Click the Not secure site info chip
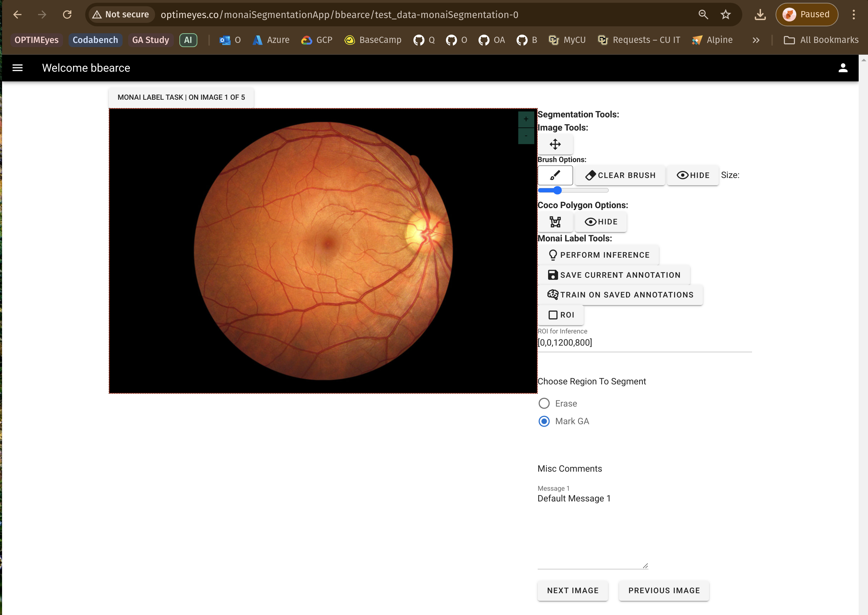 tap(121, 15)
